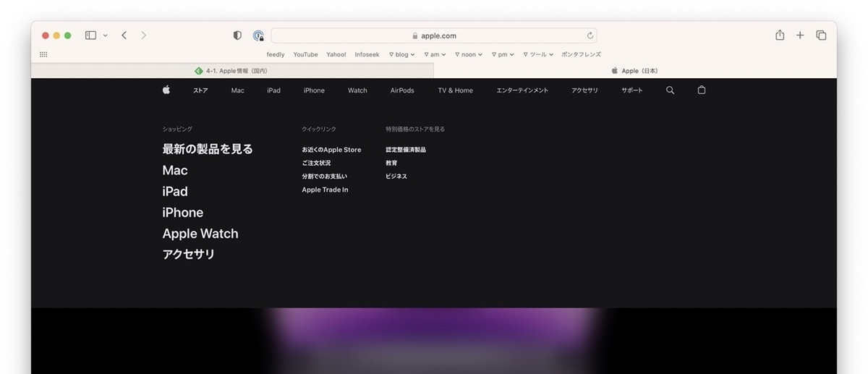Screen dimensions: 868x374
Task: Click the green favicon on first tab
Action: (x=199, y=71)
